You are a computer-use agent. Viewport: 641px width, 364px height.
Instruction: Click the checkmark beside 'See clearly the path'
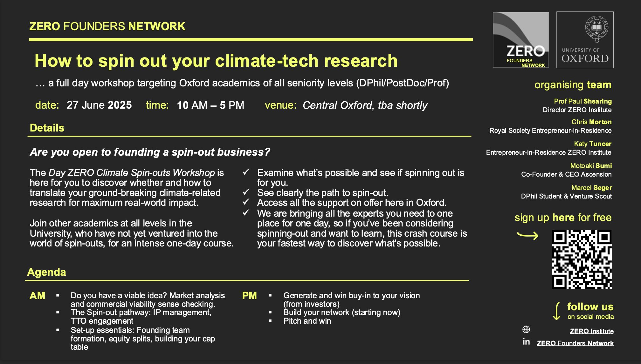pyautogui.click(x=246, y=192)
